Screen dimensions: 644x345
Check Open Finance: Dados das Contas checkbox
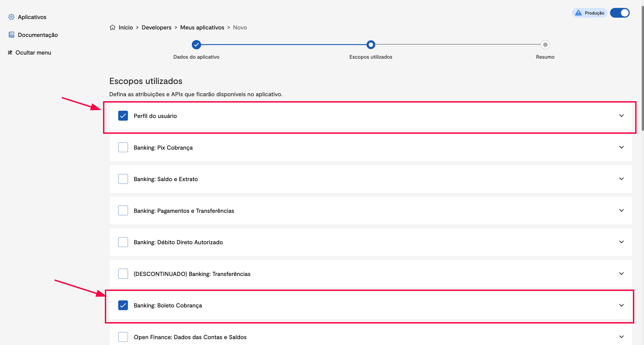[123, 337]
